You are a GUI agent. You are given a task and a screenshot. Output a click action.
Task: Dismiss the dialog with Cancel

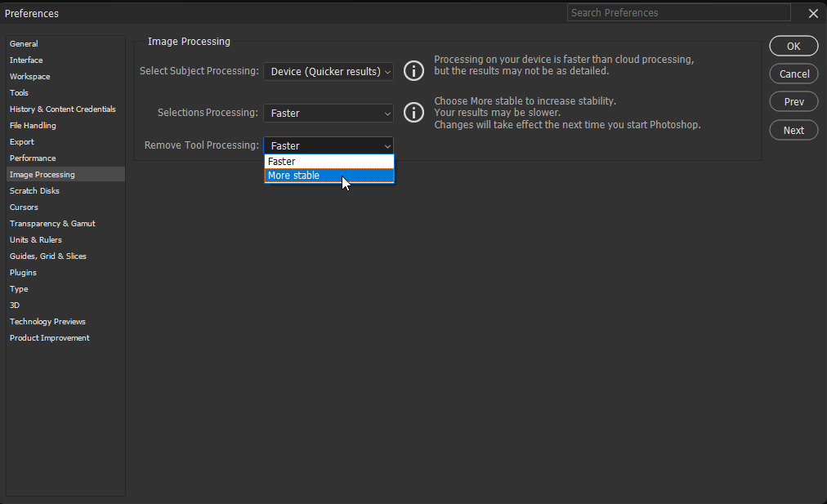click(x=793, y=74)
